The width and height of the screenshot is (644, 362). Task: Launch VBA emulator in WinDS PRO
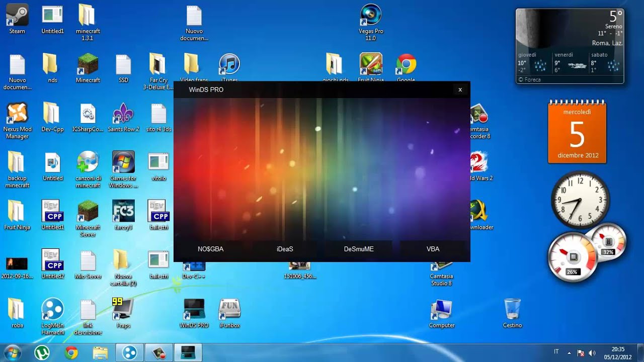pyautogui.click(x=433, y=249)
